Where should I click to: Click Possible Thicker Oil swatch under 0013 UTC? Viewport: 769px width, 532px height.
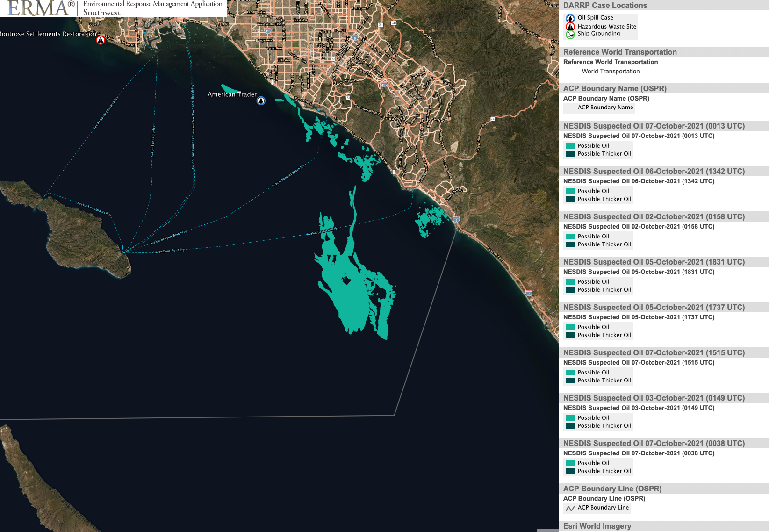570,154
